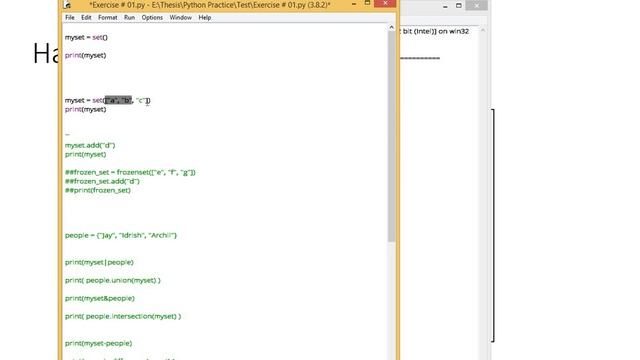
Task: Click the editor scrollbar up arrow
Action: point(391,27)
